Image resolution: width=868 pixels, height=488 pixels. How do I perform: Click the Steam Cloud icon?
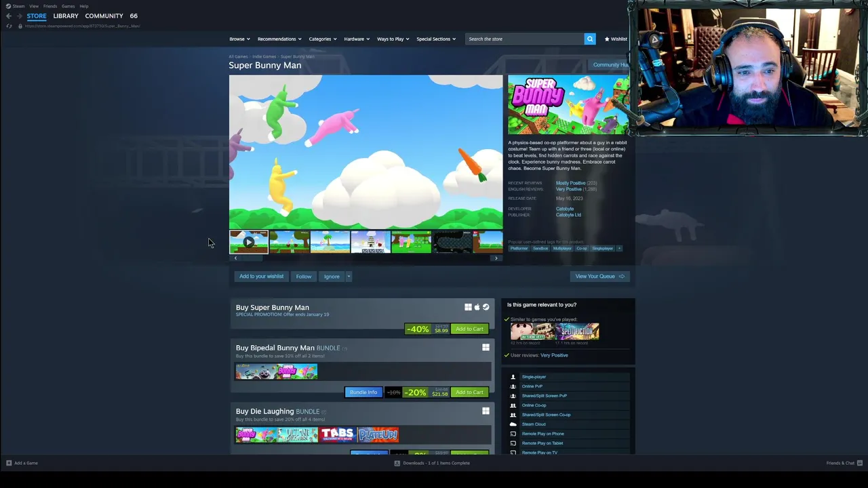tap(513, 424)
